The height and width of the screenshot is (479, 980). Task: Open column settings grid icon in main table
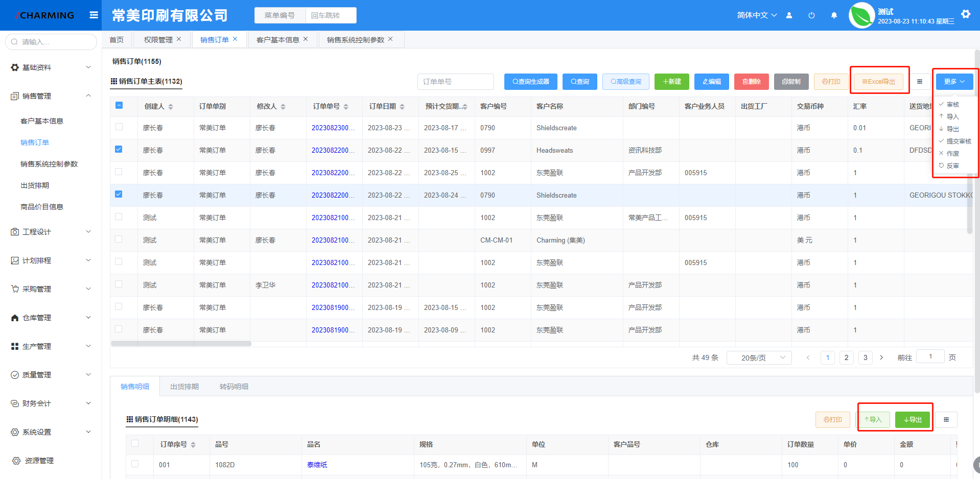920,82
